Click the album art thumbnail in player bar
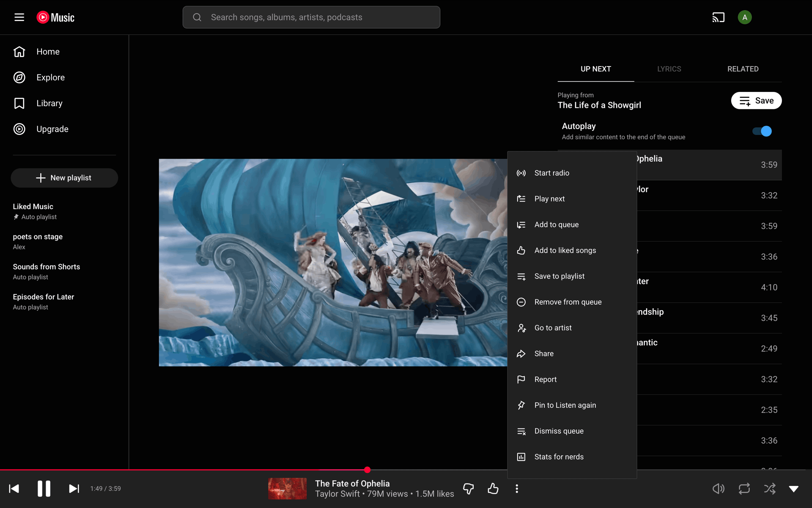Viewport: 812px width, 508px height. pyautogui.click(x=288, y=489)
